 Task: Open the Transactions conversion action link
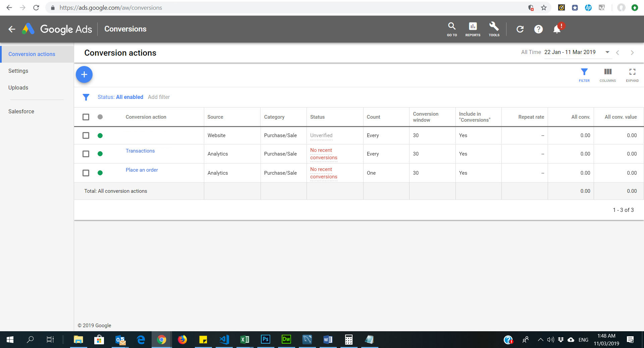click(140, 151)
